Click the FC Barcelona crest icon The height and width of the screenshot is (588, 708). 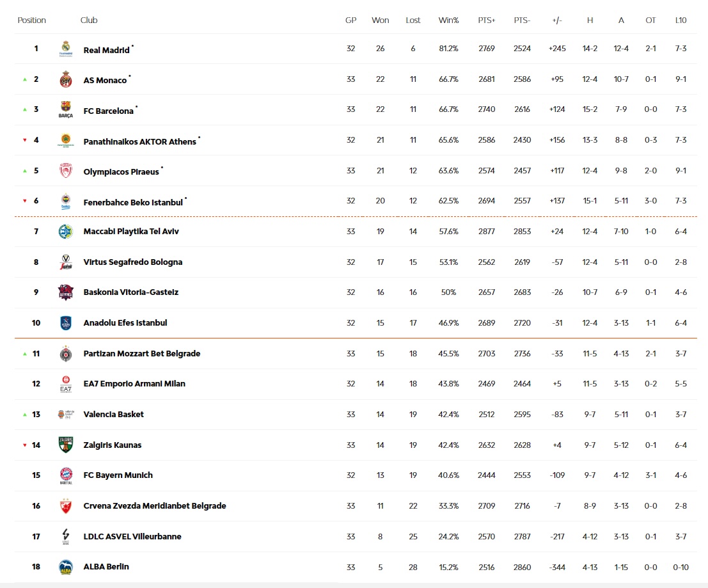[x=66, y=110]
